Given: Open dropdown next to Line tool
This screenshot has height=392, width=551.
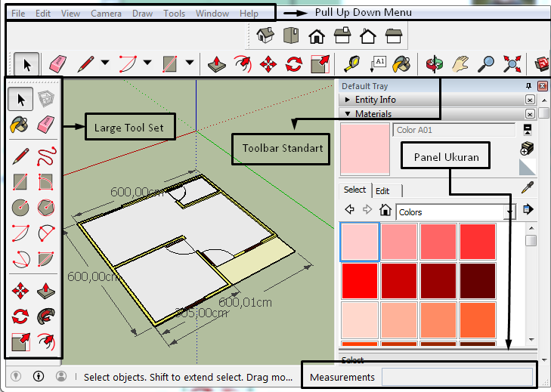Looking at the screenshot, I should click(x=105, y=63).
